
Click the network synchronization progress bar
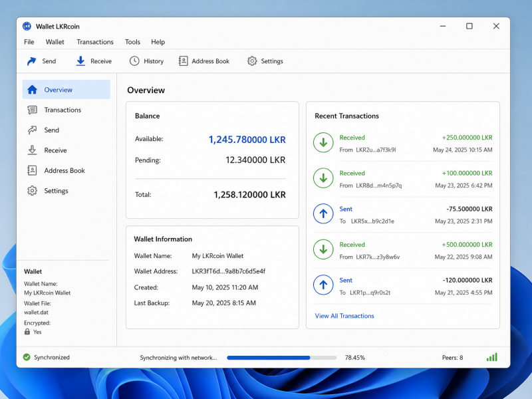(281, 358)
